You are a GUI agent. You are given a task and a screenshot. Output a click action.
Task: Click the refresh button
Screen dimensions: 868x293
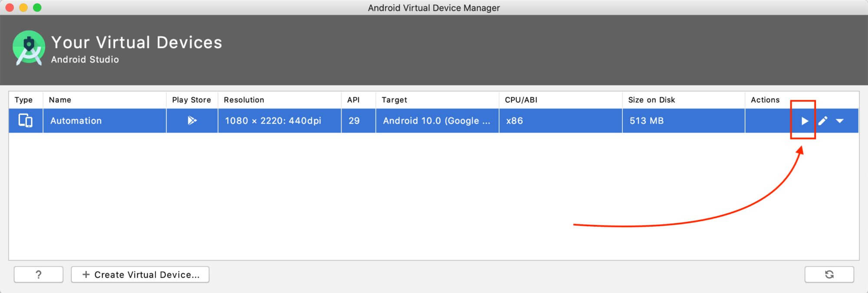pyautogui.click(x=829, y=274)
